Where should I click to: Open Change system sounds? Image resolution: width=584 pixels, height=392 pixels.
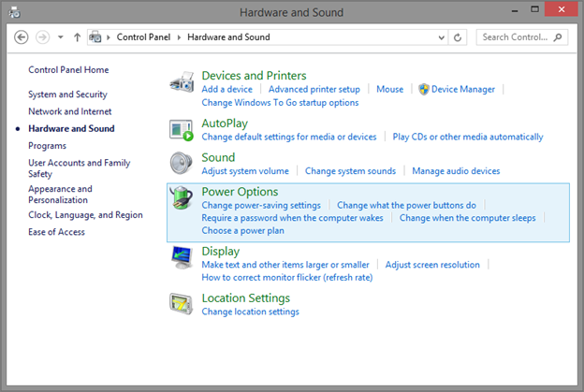[x=350, y=171]
